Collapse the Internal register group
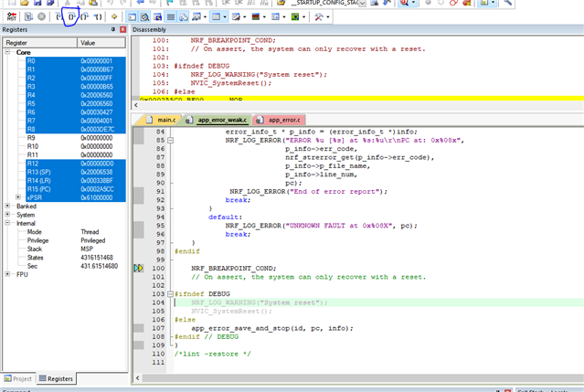The image size is (584, 392). click(7, 223)
